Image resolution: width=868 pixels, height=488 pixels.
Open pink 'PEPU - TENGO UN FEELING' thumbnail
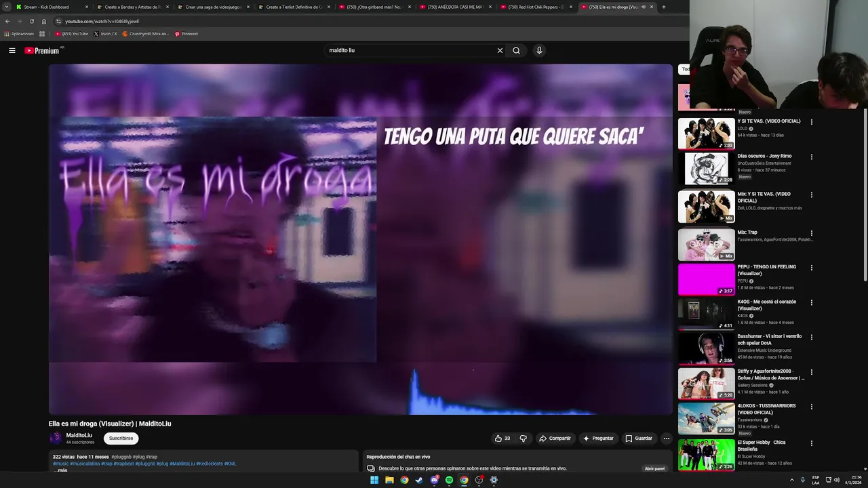tap(707, 279)
